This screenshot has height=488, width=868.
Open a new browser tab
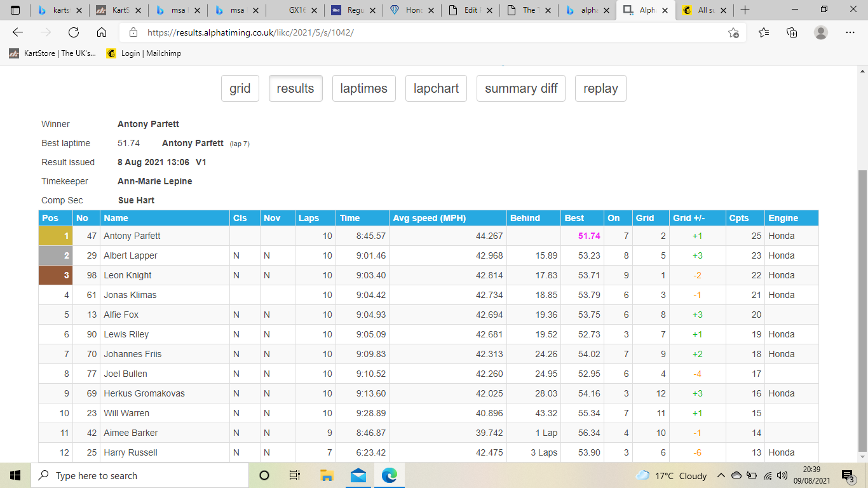pyautogui.click(x=745, y=10)
